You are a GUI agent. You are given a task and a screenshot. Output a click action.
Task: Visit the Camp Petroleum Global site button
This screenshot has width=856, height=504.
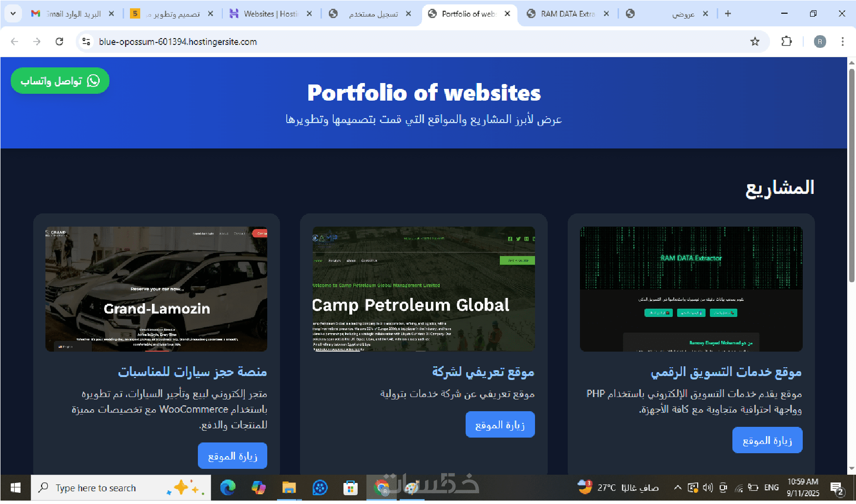(500, 424)
